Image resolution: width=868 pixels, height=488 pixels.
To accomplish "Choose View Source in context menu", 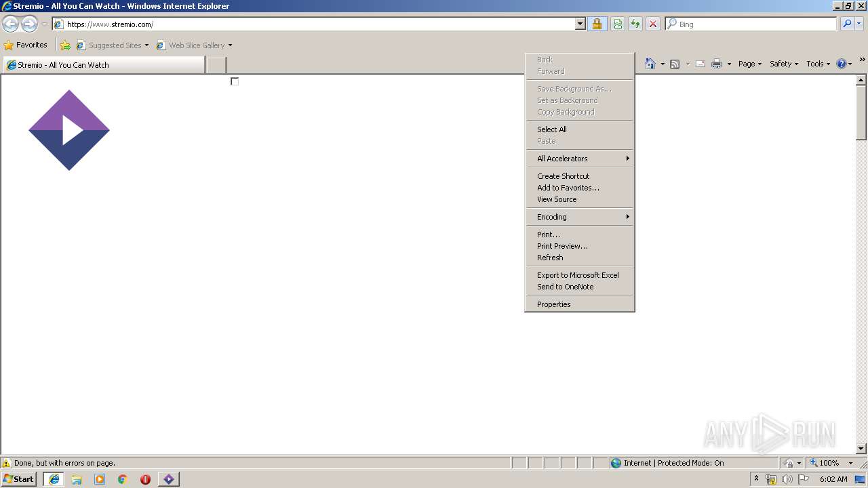I will coord(580,199).
